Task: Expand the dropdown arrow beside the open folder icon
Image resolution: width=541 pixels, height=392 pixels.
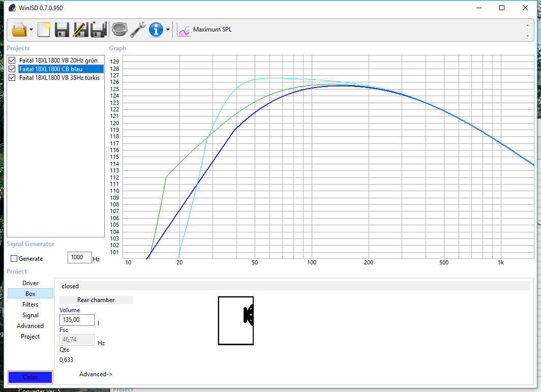Action: (x=31, y=29)
